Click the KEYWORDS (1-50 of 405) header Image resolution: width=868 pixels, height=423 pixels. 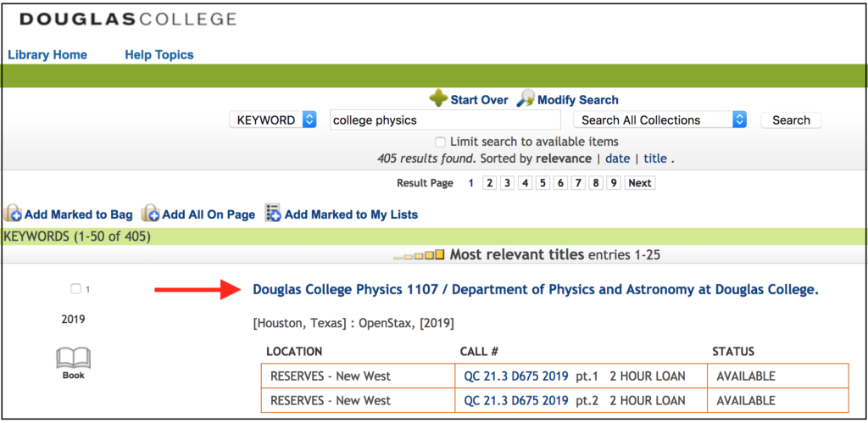[x=77, y=237]
